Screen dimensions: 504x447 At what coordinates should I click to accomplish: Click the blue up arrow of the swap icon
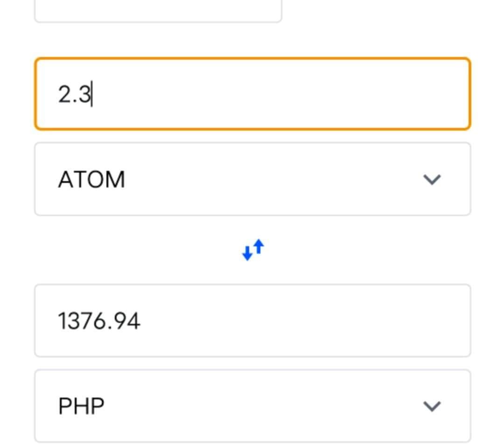click(259, 247)
